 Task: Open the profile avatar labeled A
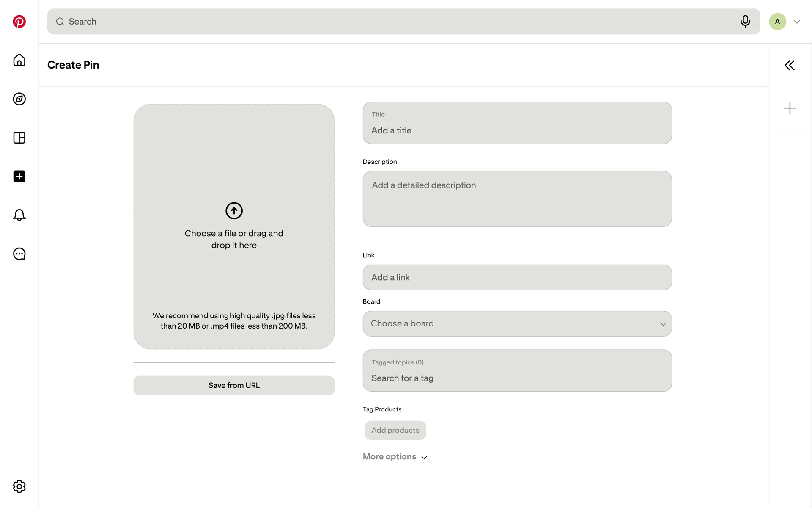pos(777,22)
